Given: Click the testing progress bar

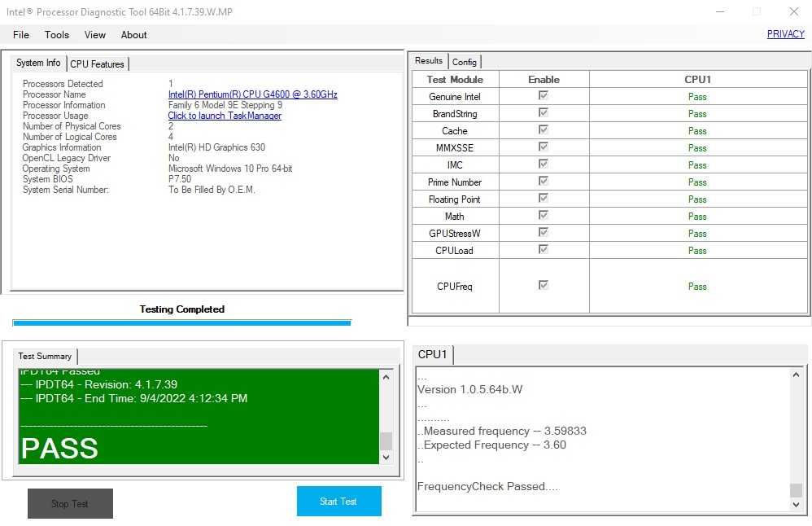Looking at the screenshot, I should coord(181,323).
